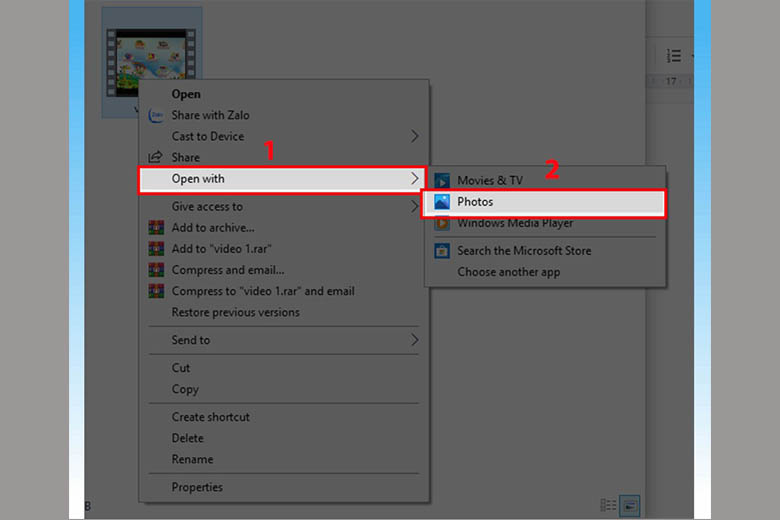Screen dimensions: 780x520
Task: Select Open at top of context menu
Action: click(186, 94)
